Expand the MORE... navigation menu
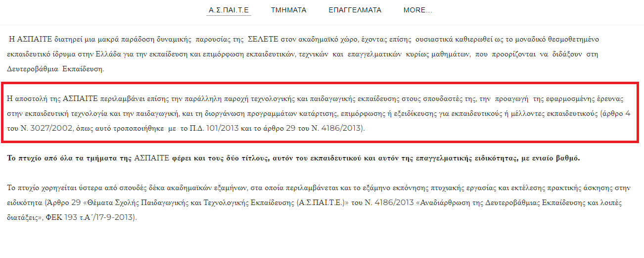Screen dimensions: 644x258 point(418,10)
